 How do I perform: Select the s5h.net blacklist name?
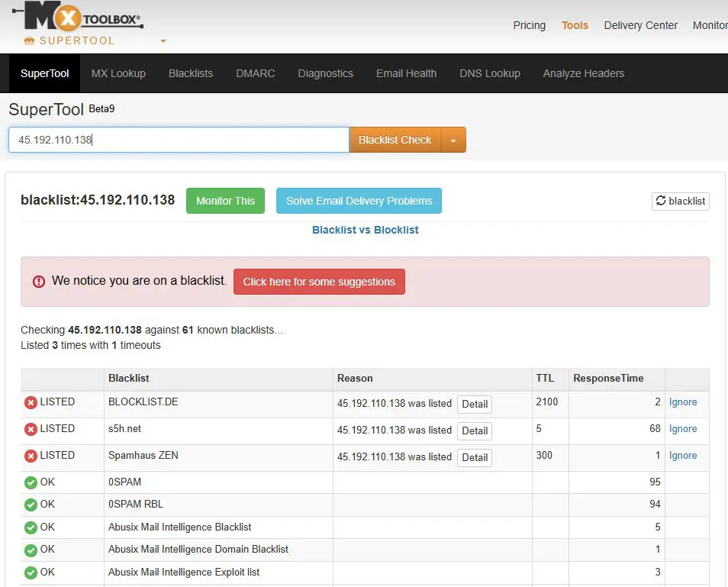124,429
